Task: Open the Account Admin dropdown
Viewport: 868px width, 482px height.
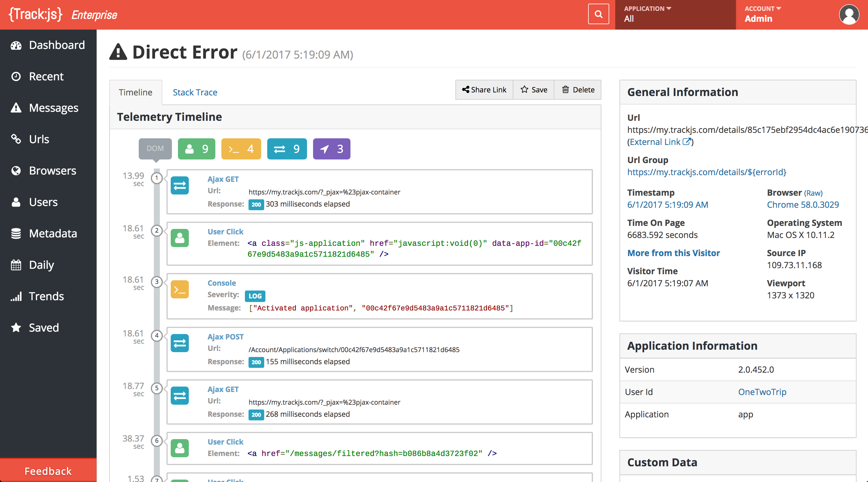Action: click(763, 14)
